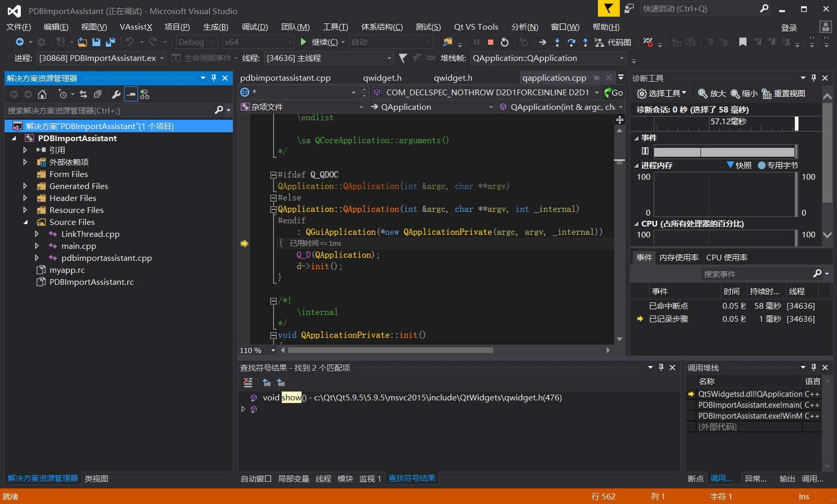Pin the Call Stack panel
The image size is (837, 504).
click(x=814, y=368)
